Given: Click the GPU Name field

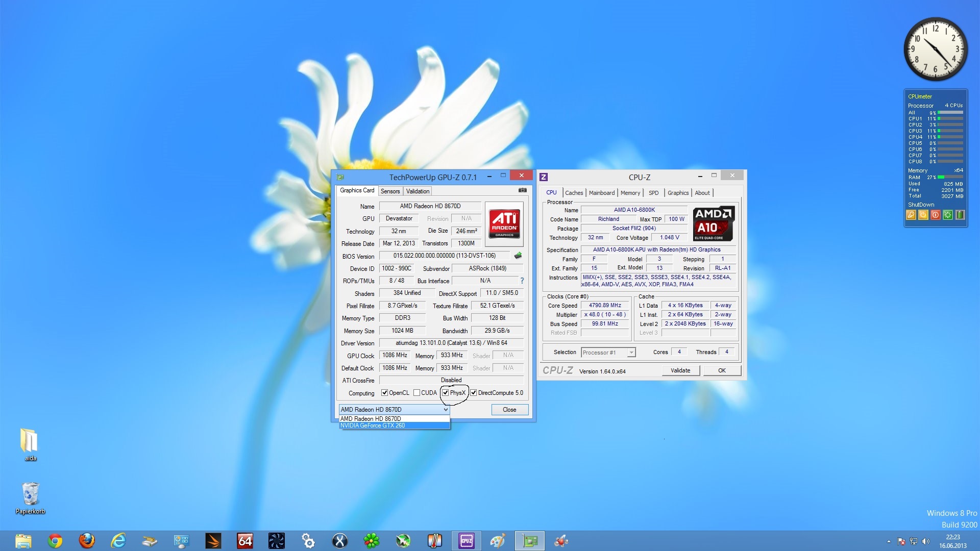Looking at the screenshot, I should click(430, 206).
